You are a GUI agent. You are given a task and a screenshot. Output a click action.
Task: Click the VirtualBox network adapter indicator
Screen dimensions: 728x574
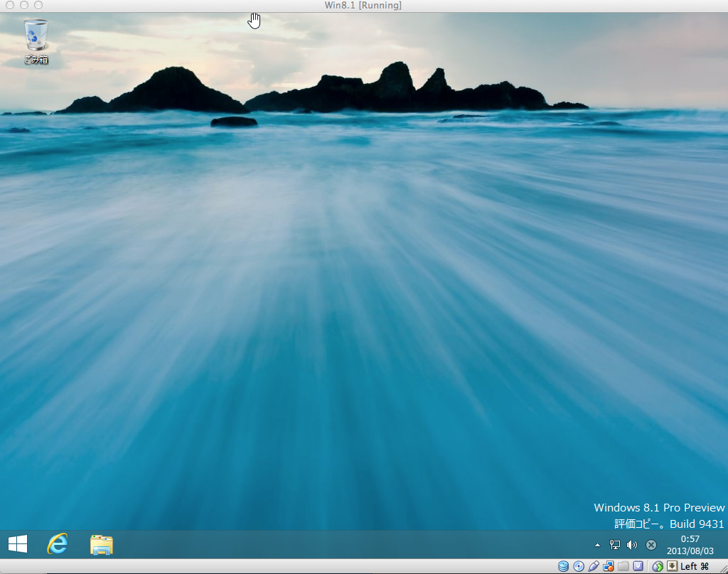(609, 566)
